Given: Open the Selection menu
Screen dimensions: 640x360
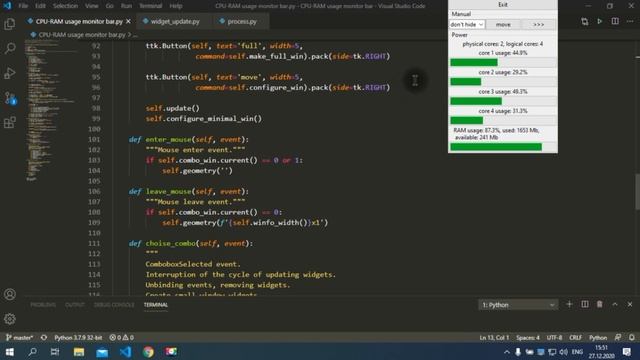Looking at the screenshot, I should [x=65, y=6].
